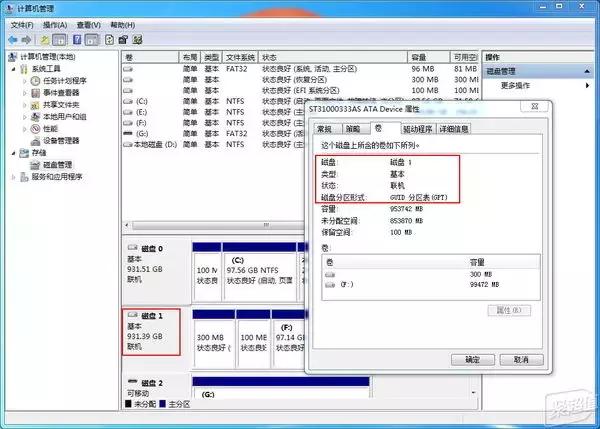Open the 文件(F) menu

[x=22, y=25]
